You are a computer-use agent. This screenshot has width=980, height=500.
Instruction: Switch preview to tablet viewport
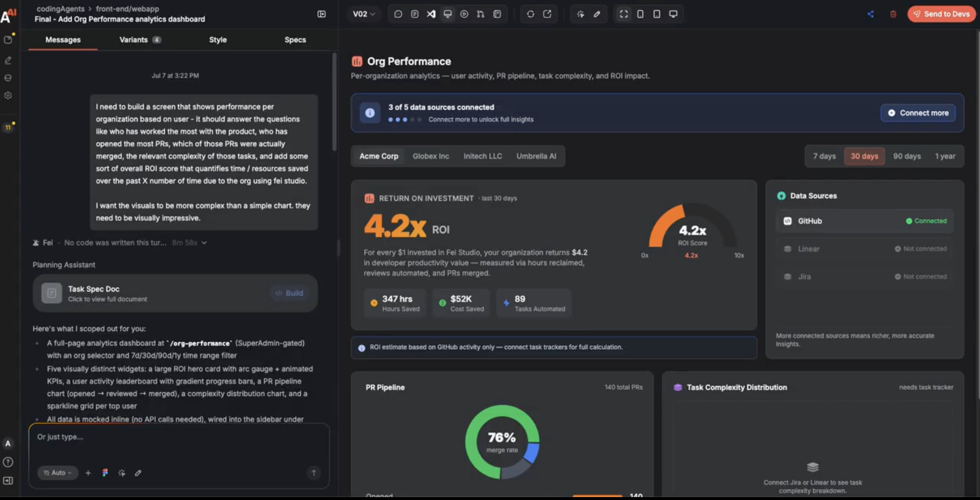click(657, 14)
